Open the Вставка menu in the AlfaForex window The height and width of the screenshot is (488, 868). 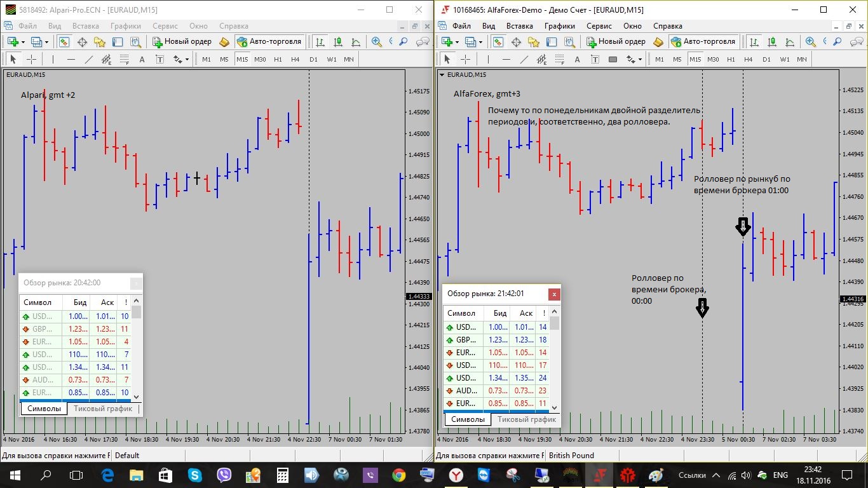tap(520, 26)
